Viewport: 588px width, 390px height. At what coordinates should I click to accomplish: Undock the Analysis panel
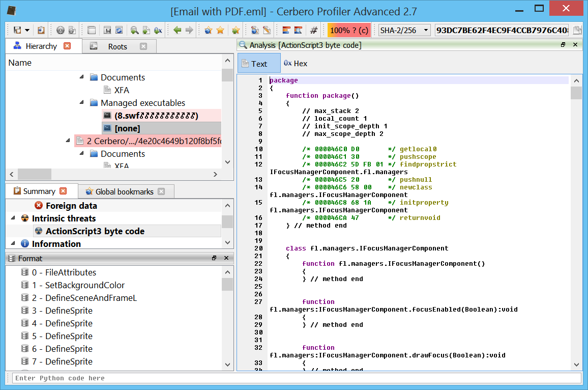(563, 45)
